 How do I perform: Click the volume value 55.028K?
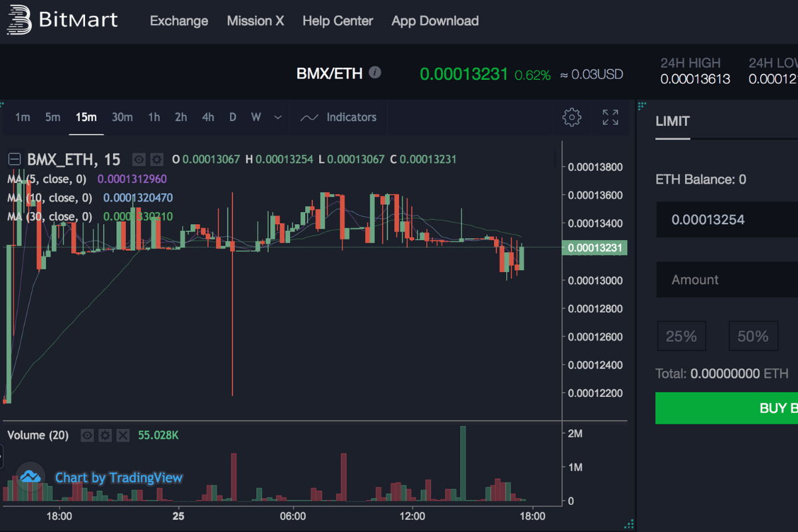point(158,436)
